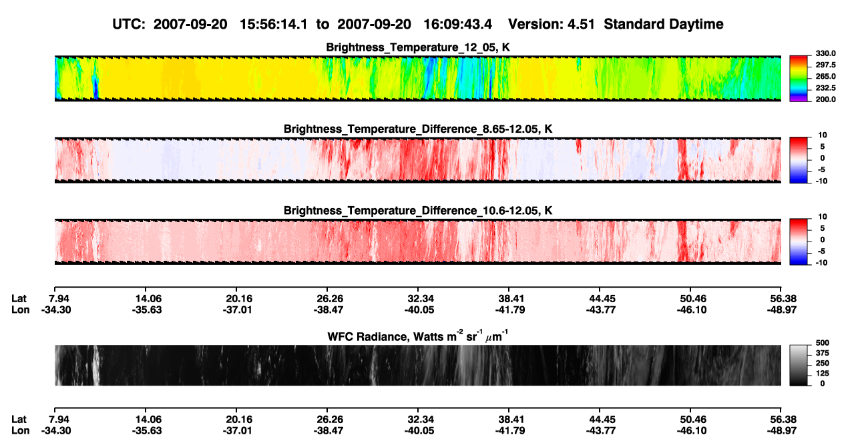Click upper axis Lat label 7.94

coord(59,298)
